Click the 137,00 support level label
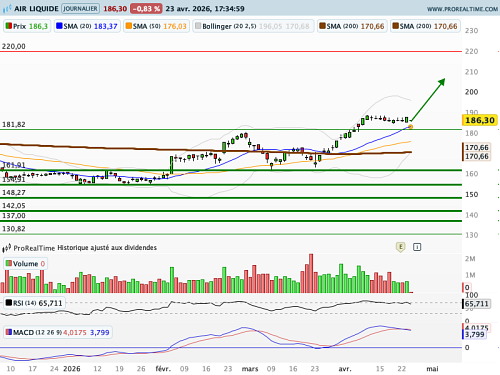This screenshot has height=375, width=500. pyautogui.click(x=14, y=216)
